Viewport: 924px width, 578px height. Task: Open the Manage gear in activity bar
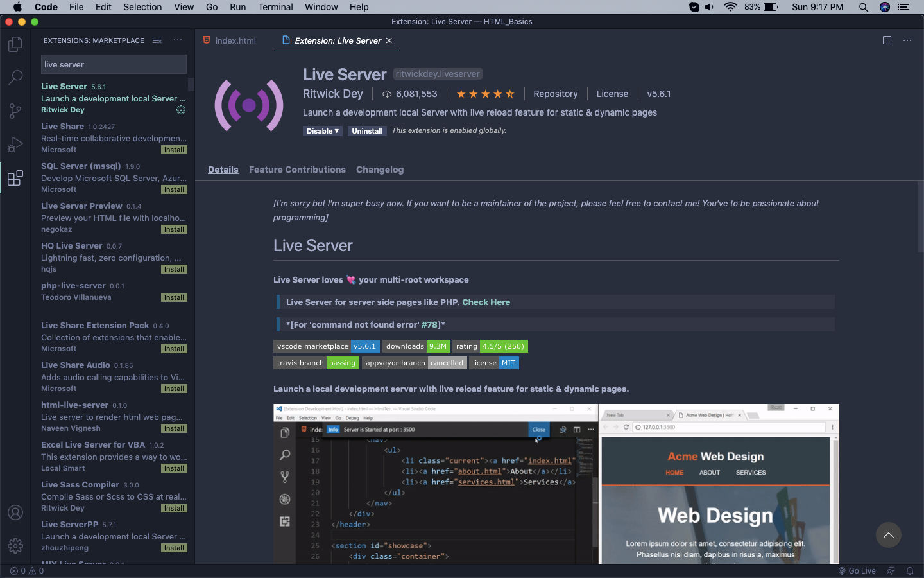coord(15,546)
